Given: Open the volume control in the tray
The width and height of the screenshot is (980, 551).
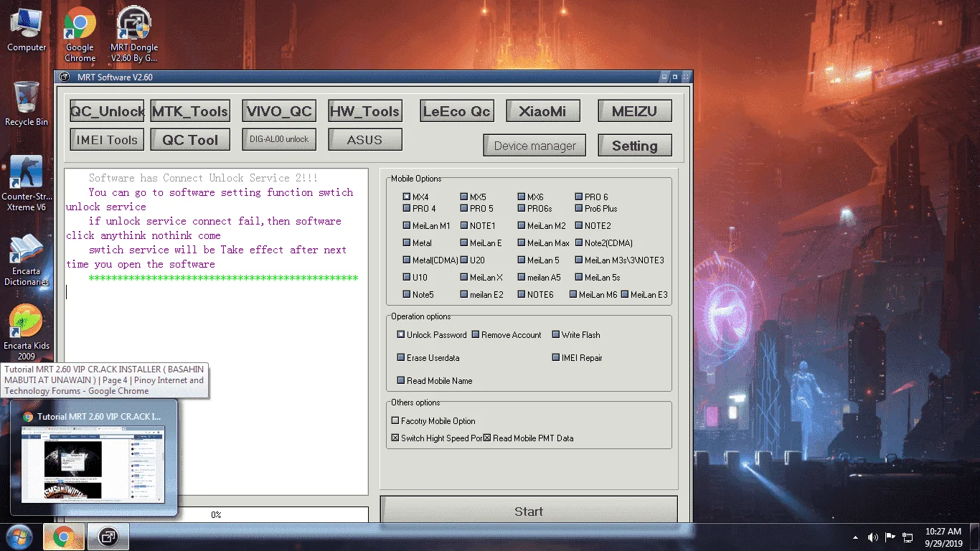Looking at the screenshot, I should point(872,537).
